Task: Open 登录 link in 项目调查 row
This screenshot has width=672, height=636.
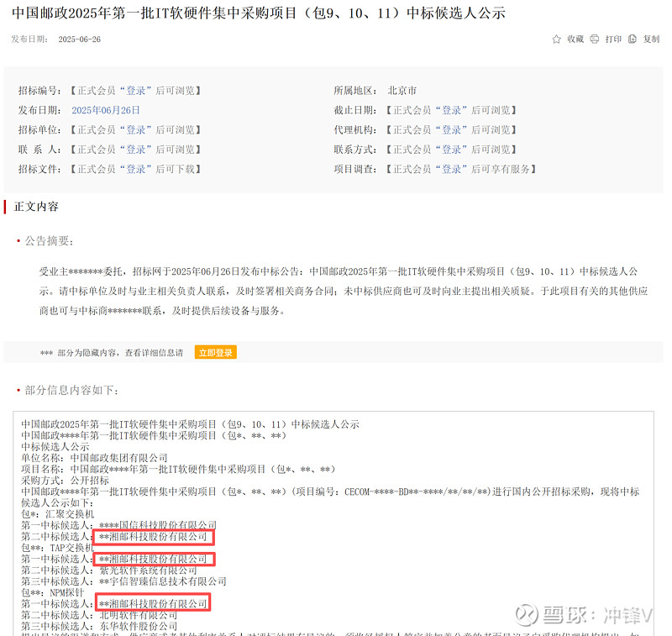Action: click(x=451, y=169)
